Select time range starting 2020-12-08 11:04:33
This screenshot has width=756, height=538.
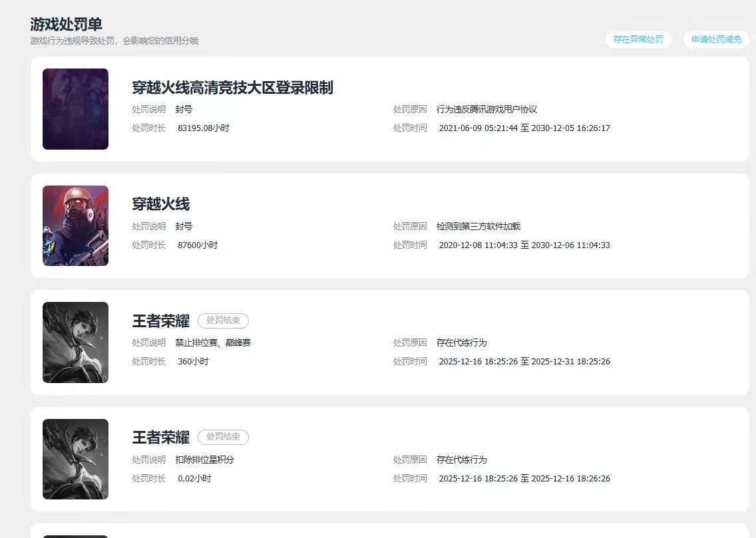click(524, 245)
